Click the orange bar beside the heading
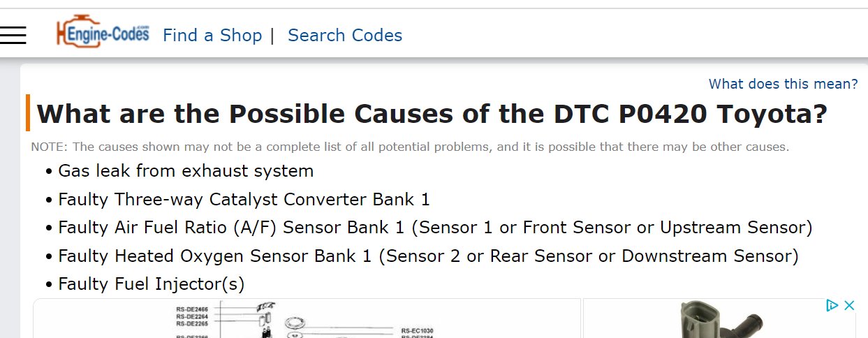868x338 pixels. click(x=28, y=112)
